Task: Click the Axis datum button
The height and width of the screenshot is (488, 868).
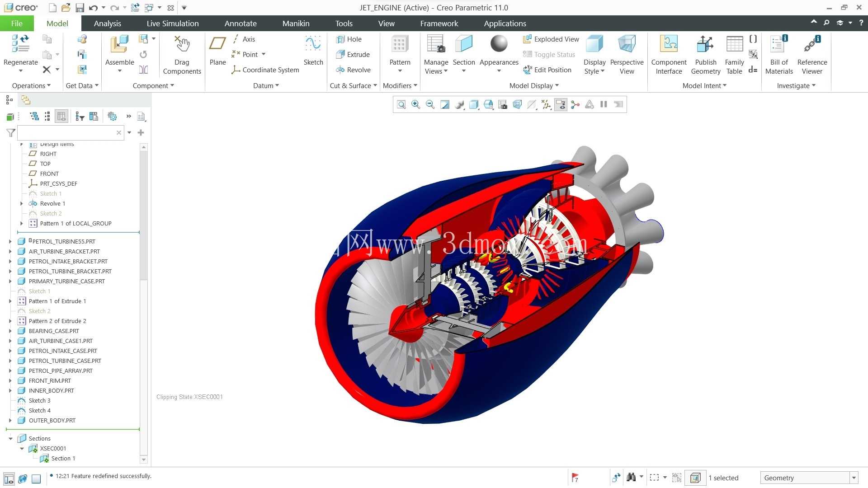Action: pos(243,39)
